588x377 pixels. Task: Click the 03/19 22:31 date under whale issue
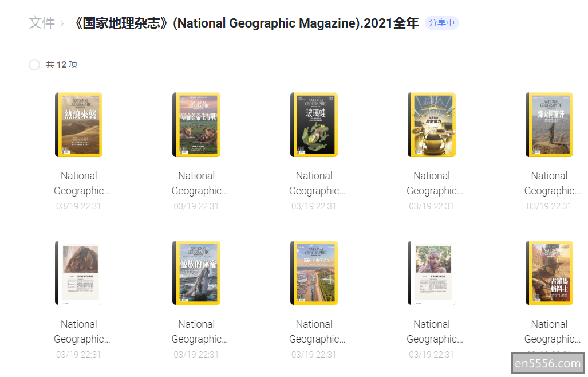(x=196, y=355)
